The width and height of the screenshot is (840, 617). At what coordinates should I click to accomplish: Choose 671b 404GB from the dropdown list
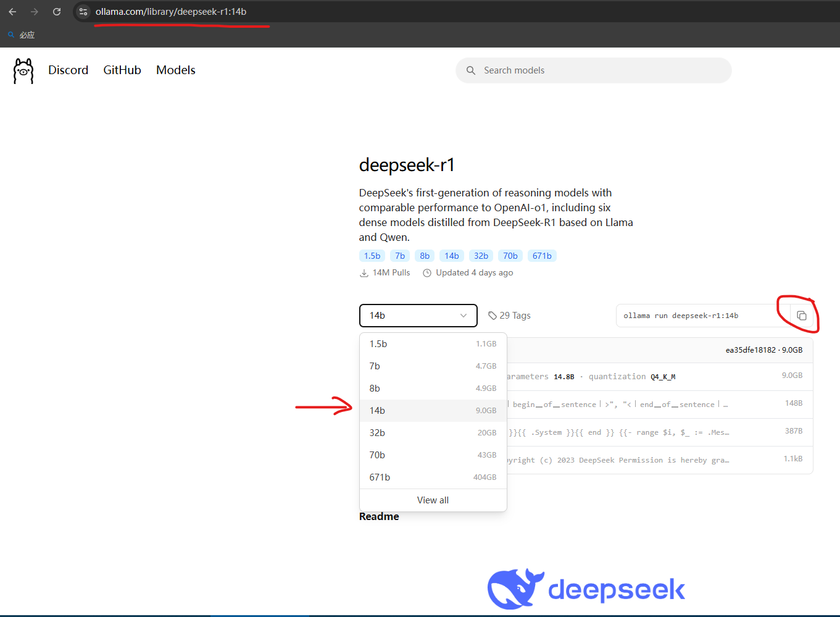point(433,477)
